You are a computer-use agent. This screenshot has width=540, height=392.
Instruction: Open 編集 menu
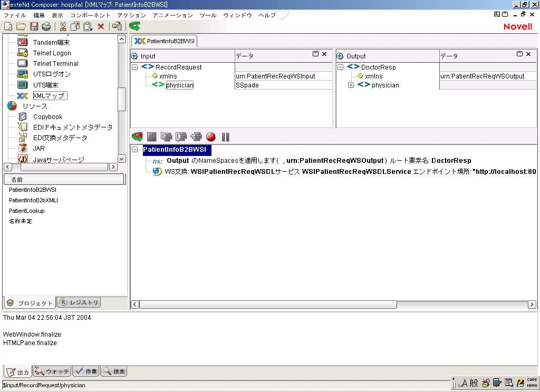point(39,15)
